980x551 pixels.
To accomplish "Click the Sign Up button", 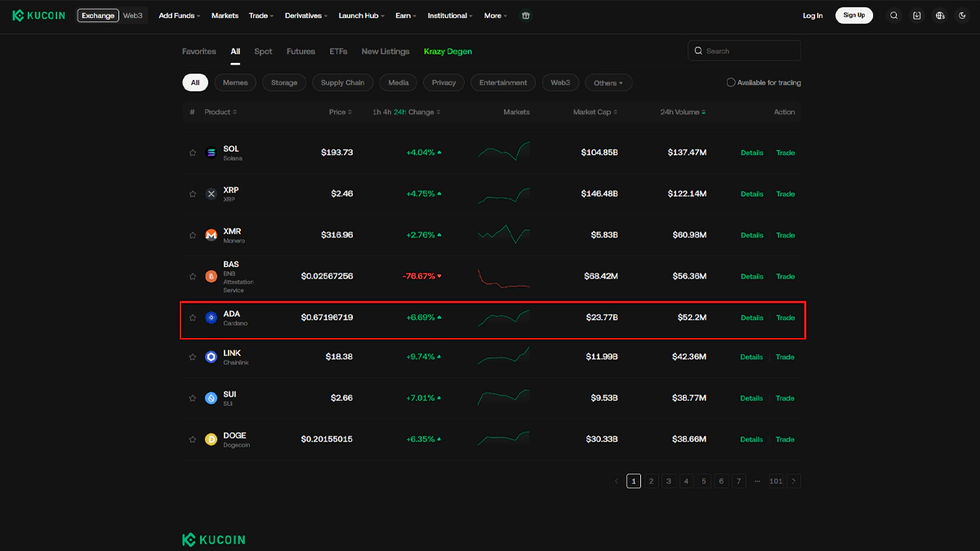I will click(x=853, y=16).
